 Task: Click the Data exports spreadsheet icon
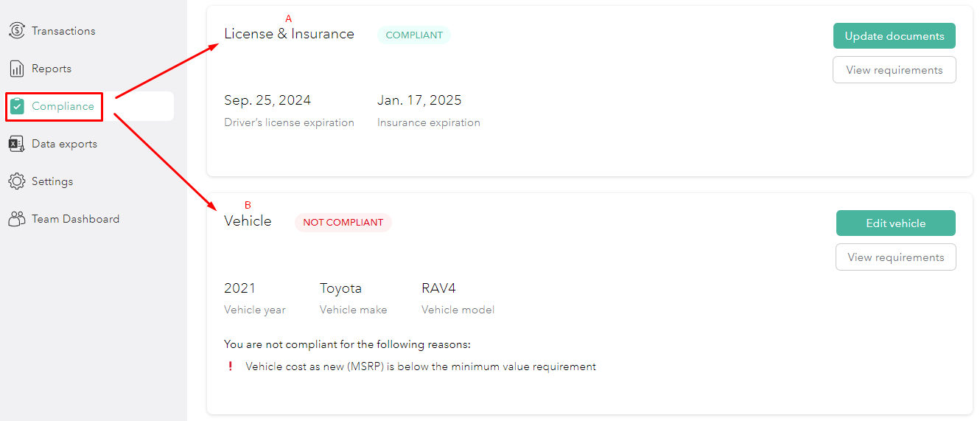16,144
